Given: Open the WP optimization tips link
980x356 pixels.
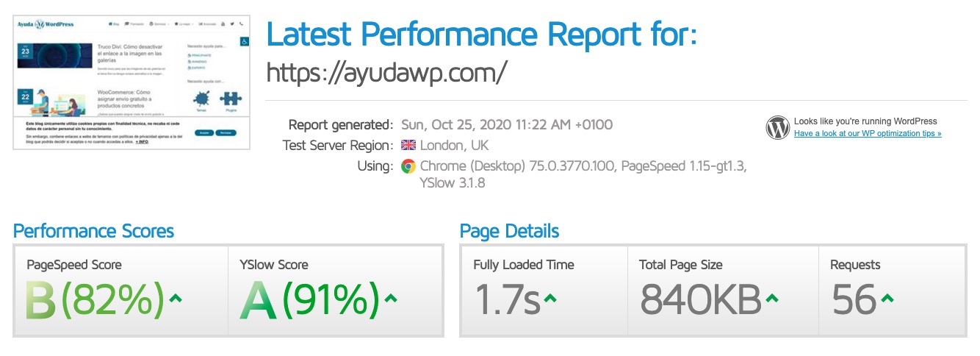Looking at the screenshot, I should tap(867, 134).
